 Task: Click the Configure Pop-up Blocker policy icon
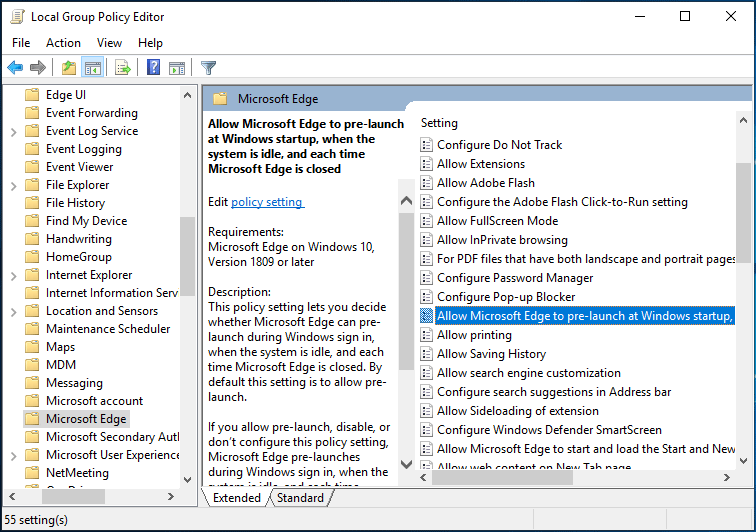426,297
